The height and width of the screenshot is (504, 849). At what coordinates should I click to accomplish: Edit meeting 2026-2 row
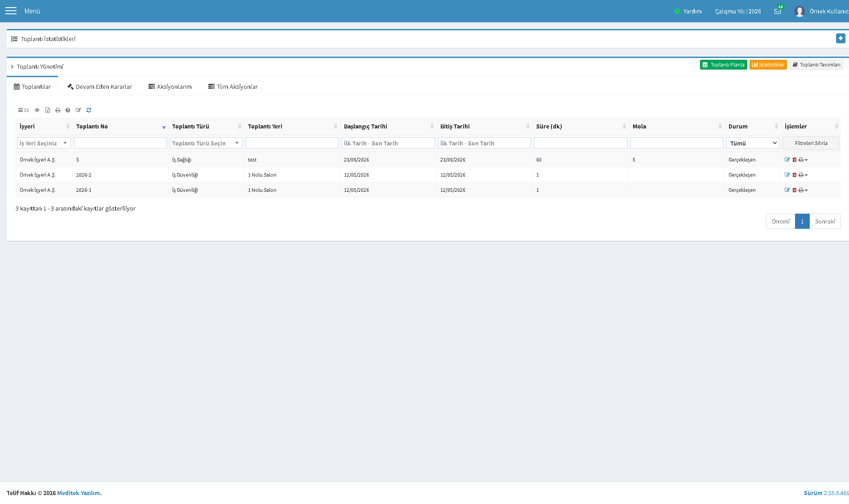click(787, 175)
